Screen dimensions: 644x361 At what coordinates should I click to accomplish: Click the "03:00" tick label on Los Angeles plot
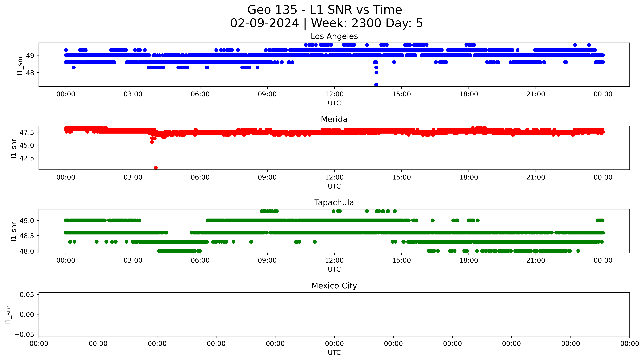click(x=133, y=94)
